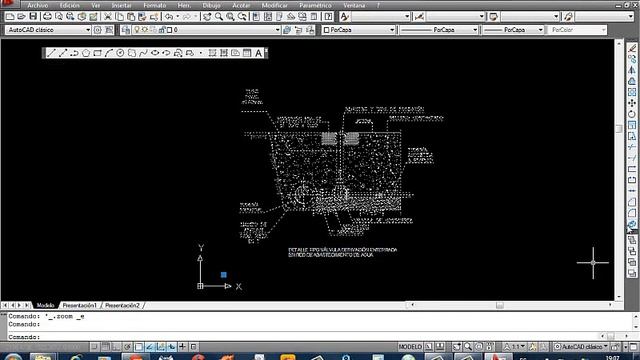Expand the layer list dropdown
The width and height of the screenshot is (640, 360).
(x=277, y=30)
